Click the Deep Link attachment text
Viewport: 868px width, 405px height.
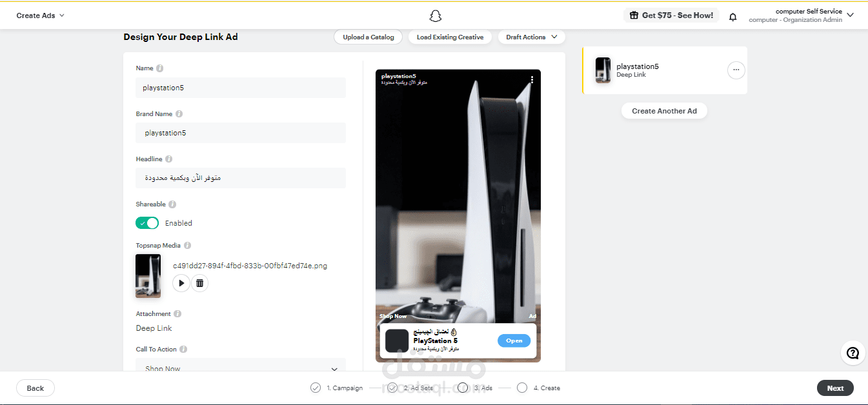[154, 328]
